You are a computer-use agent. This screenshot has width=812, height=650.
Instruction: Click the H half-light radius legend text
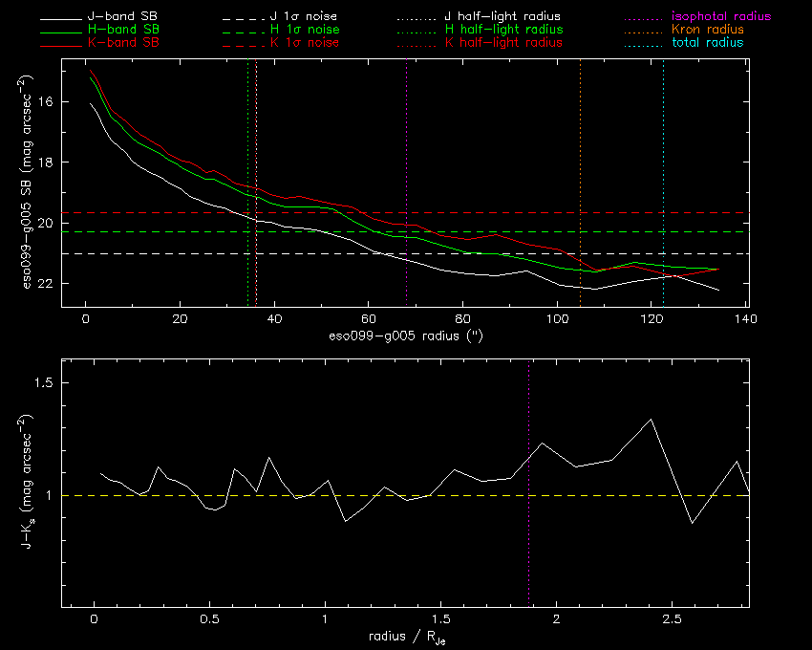click(x=503, y=30)
